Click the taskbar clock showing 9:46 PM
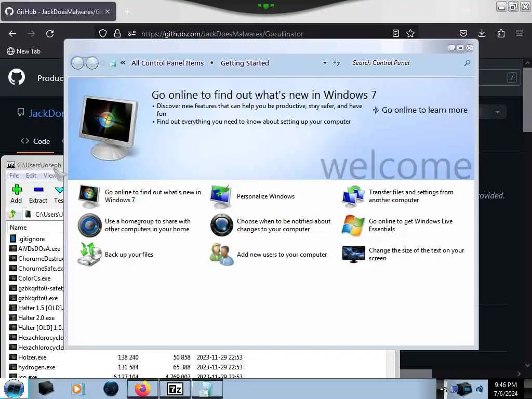Screen dimensions: 532x399 (x=506, y=389)
